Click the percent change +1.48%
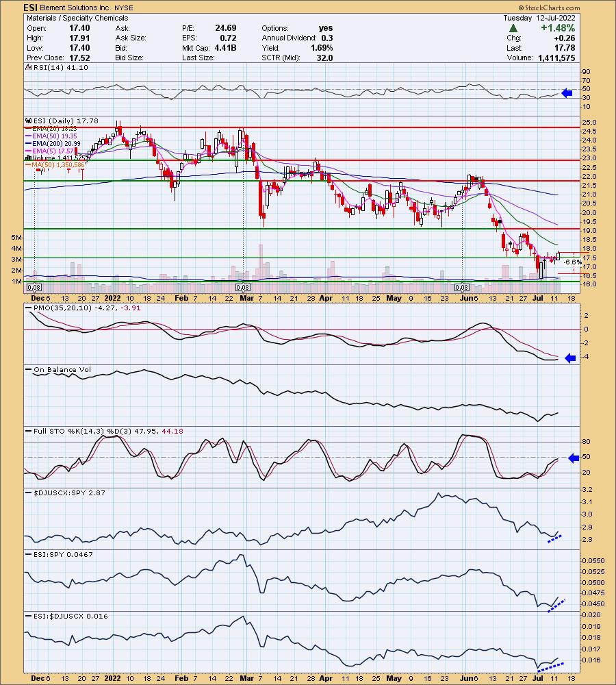Screen dimensions: 616x685 pos(558,28)
